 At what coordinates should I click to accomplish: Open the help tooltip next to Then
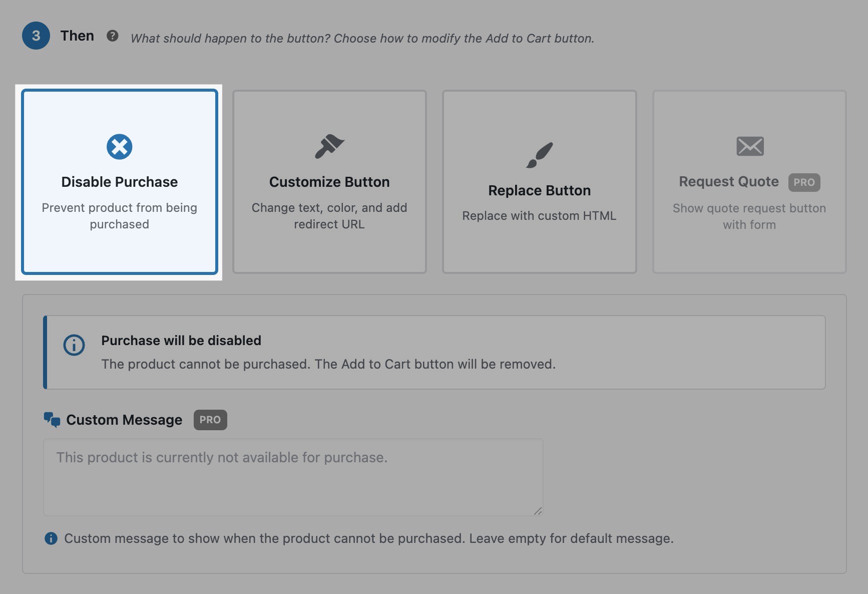point(113,36)
